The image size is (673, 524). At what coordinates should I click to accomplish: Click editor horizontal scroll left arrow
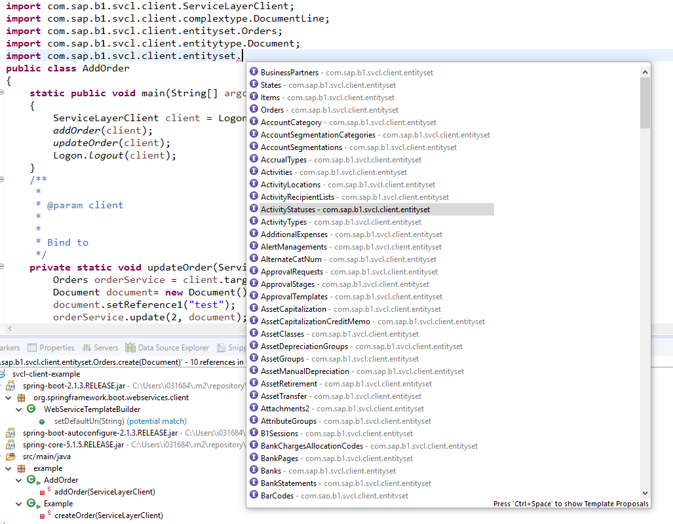(9, 328)
